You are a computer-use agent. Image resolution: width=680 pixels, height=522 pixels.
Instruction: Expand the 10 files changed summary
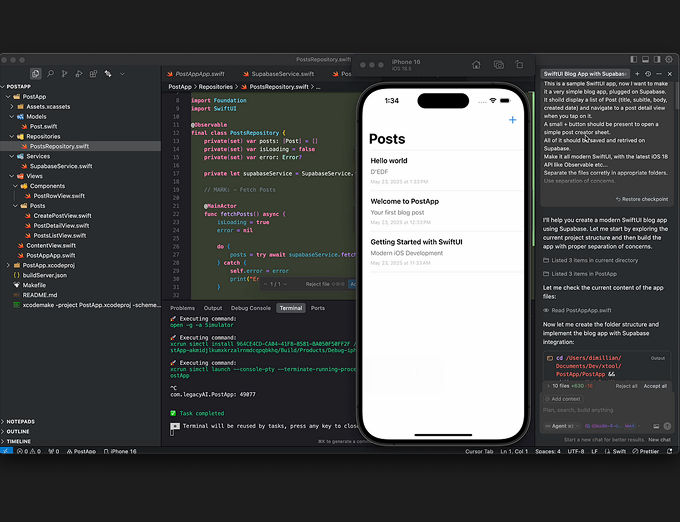tap(570, 386)
